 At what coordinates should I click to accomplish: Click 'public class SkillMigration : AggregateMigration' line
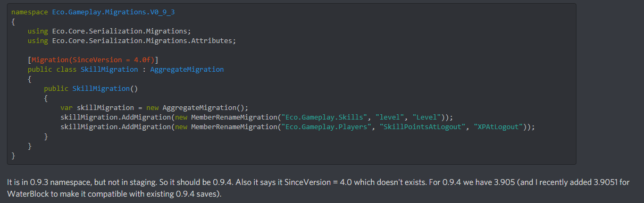126,69
